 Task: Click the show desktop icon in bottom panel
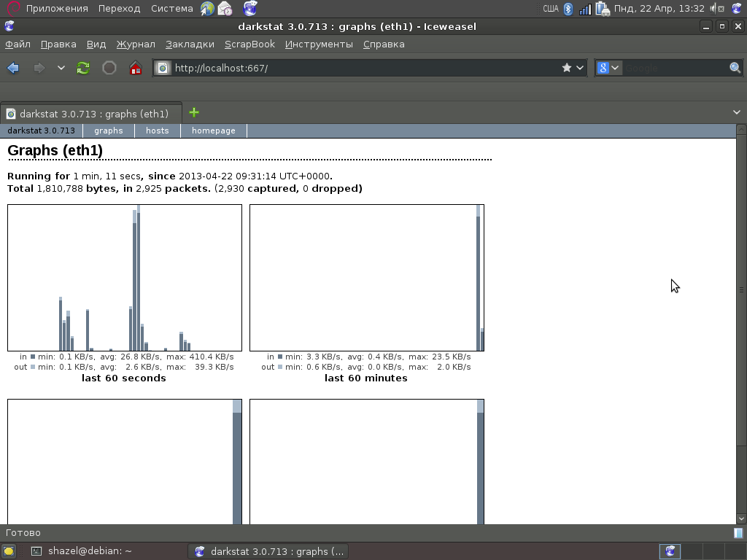(8, 551)
